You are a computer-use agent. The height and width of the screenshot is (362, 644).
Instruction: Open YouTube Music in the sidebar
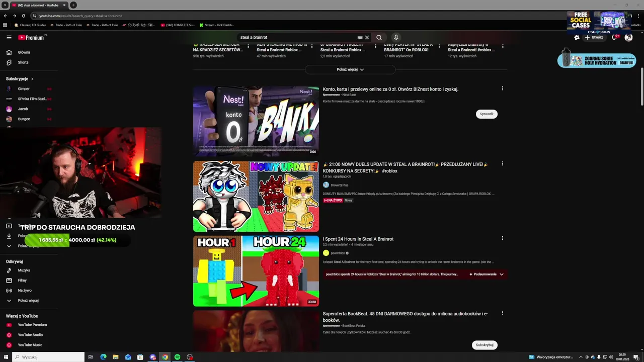(30, 345)
